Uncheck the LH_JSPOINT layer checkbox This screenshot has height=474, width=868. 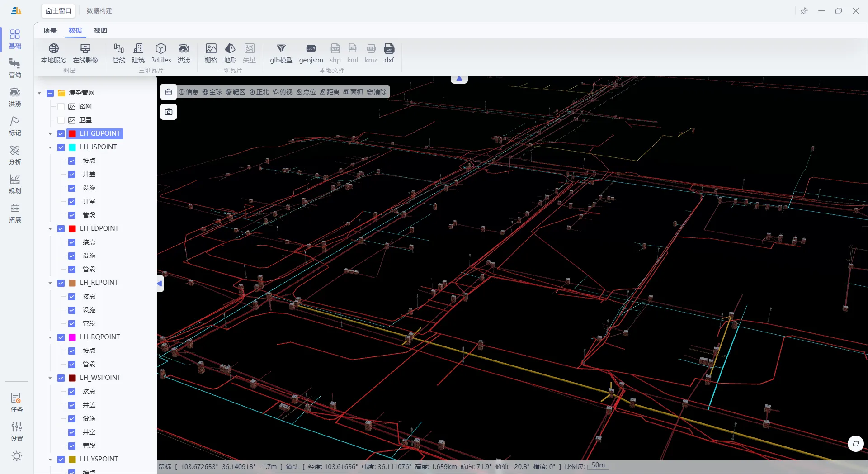61,147
